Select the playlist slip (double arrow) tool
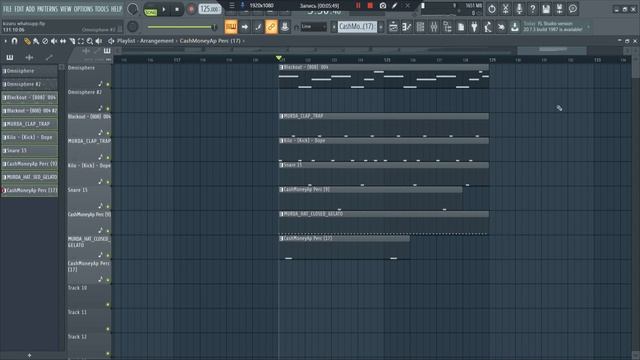The width and height of the screenshot is (640, 360). (x=63, y=41)
